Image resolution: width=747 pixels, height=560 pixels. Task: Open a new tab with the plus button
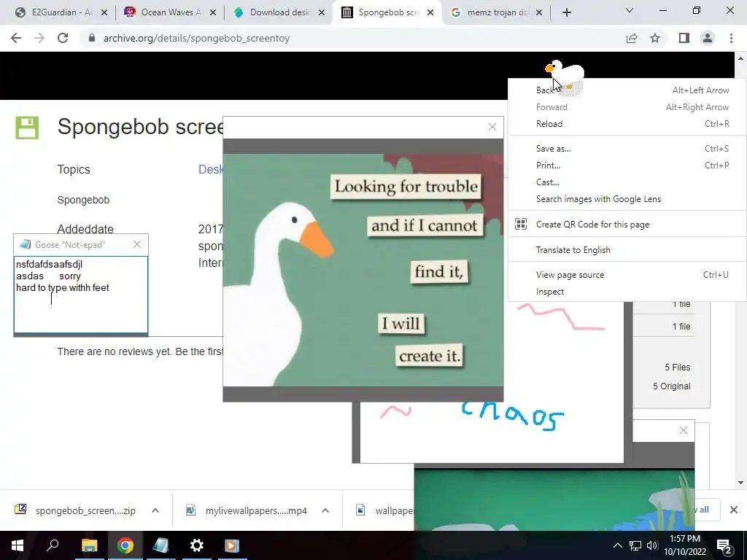tap(566, 12)
